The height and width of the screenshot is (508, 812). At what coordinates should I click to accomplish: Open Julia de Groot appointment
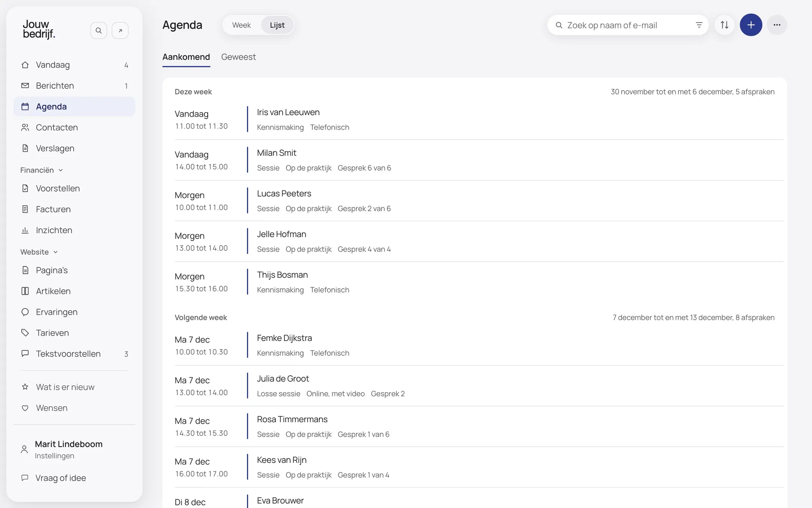pos(479,386)
